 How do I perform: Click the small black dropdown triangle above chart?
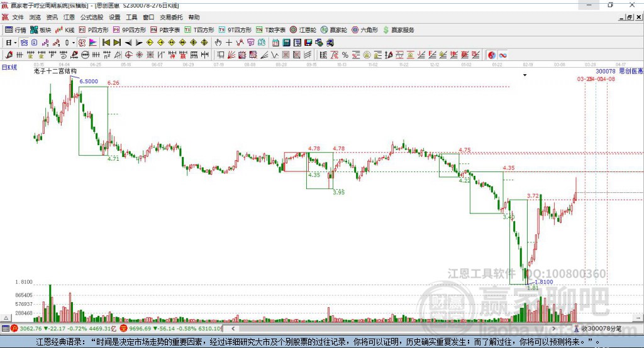525,75
